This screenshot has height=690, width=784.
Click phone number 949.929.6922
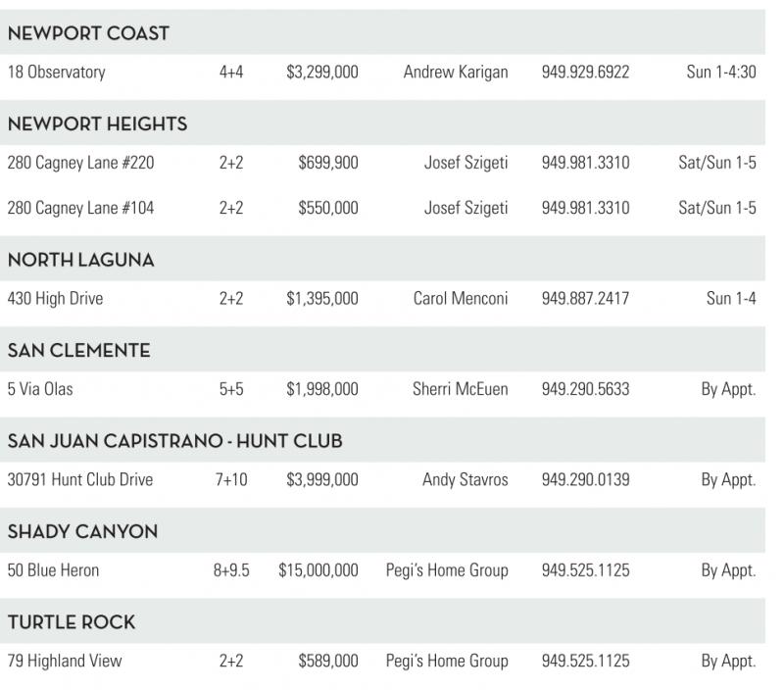[585, 73]
